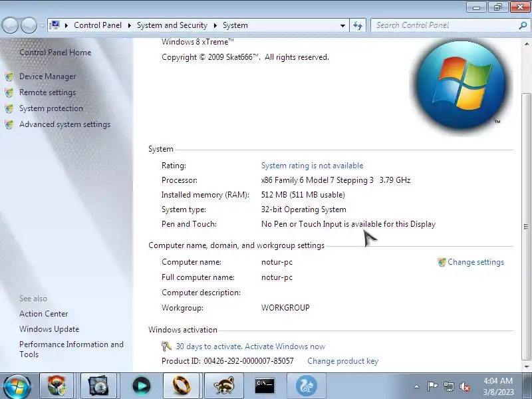This screenshot has width=532, height=399.
Task: Select System breadcrumb item
Action: (235, 25)
